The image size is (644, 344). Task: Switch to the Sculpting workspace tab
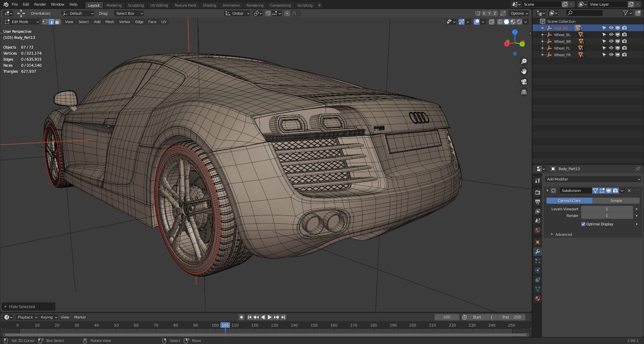[x=136, y=5]
